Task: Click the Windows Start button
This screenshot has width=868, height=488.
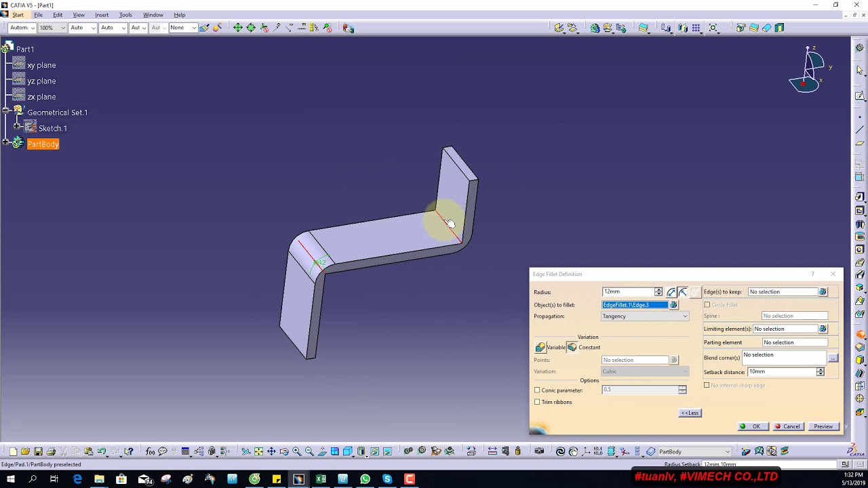Action: click(10, 479)
